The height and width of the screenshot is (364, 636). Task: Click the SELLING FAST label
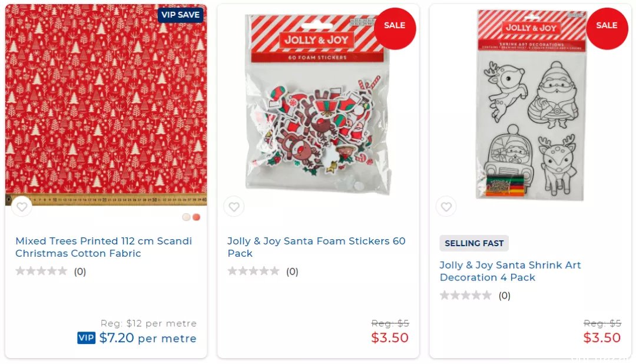(474, 243)
